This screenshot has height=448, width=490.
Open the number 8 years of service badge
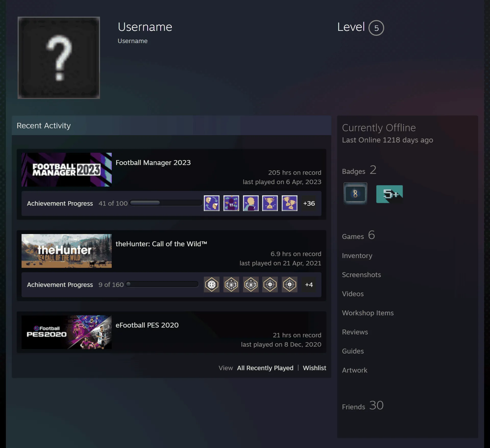click(x=355, y=194)
